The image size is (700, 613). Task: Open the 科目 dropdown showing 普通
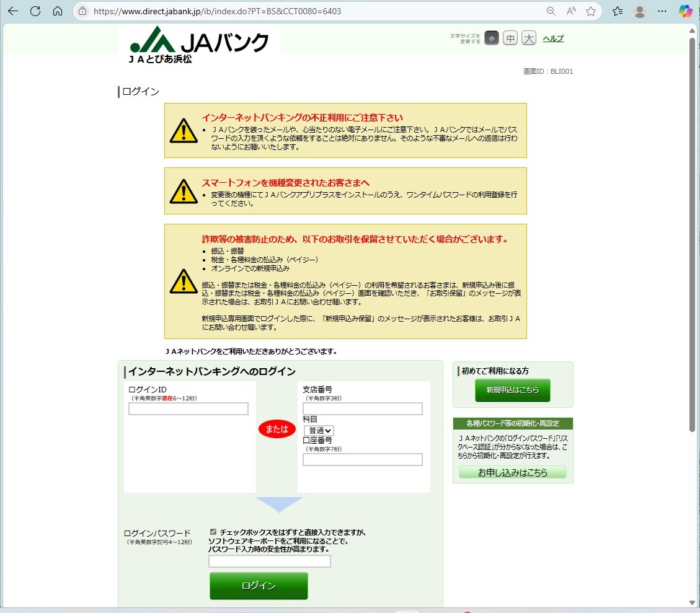pyautogui.click(x=319, y=431)
